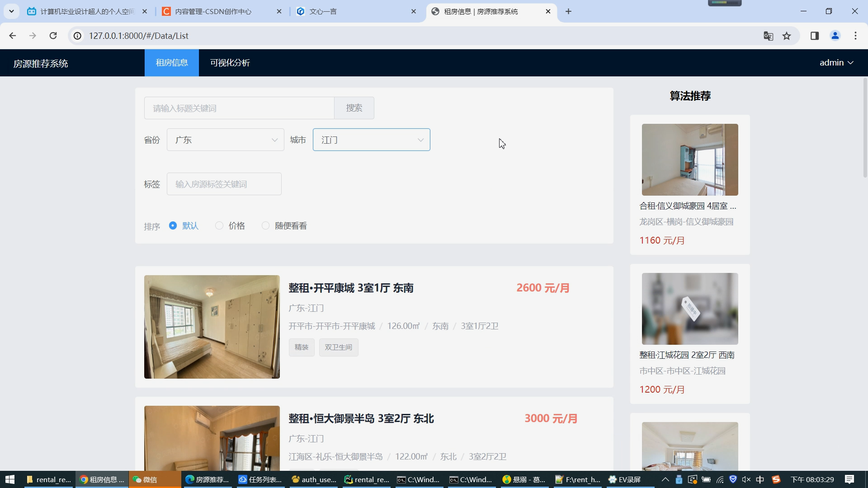View site information icon in address bar

coord(78,36)
